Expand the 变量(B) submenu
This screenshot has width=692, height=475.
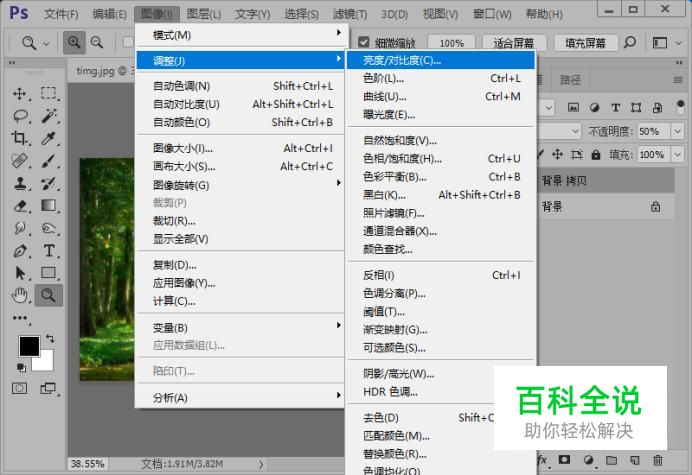click(x=242, y=328)
